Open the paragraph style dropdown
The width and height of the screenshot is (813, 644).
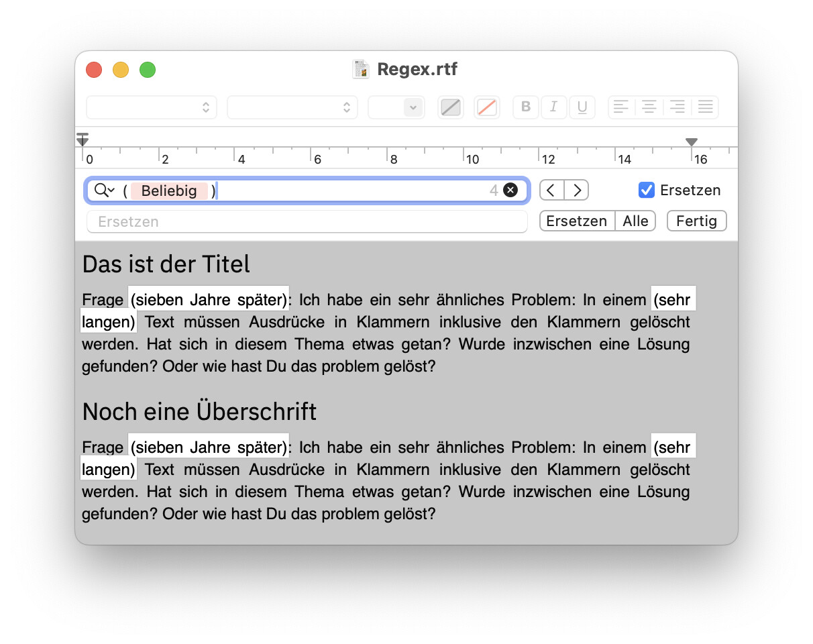(151, 107)
